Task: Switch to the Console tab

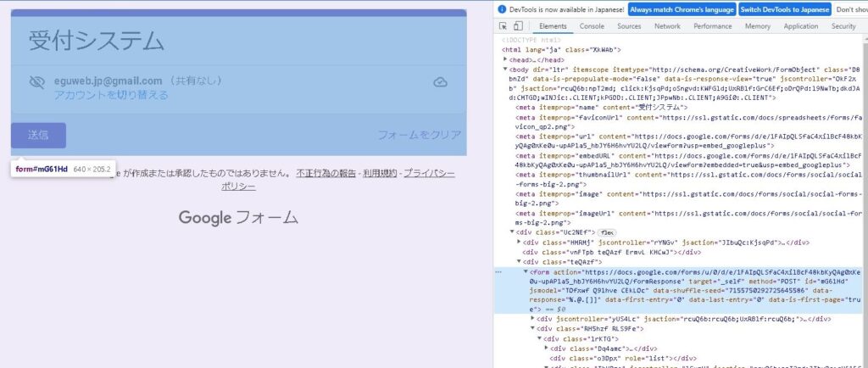Action: point(592,27)
